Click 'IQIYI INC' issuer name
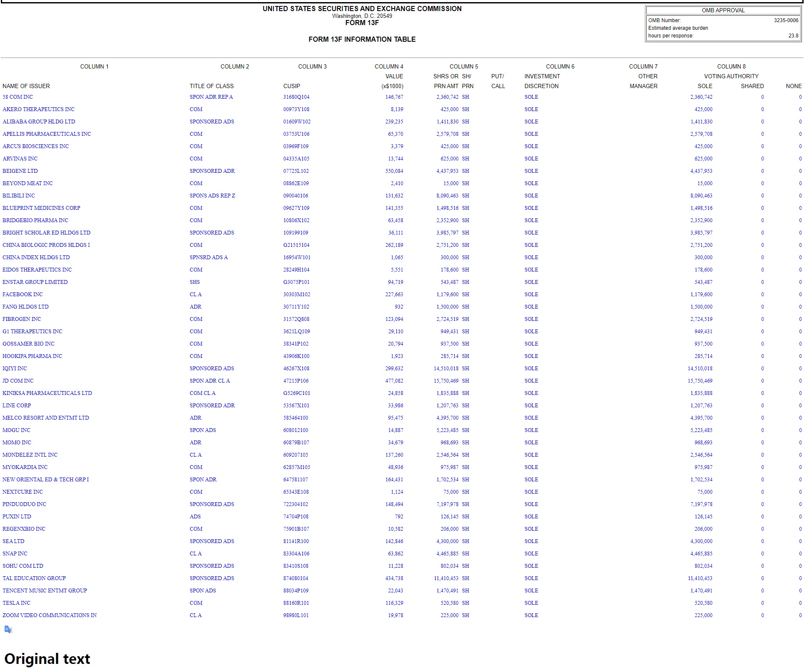Image resolution: width=804 pixels, height=672 pixels. (14, 369)
